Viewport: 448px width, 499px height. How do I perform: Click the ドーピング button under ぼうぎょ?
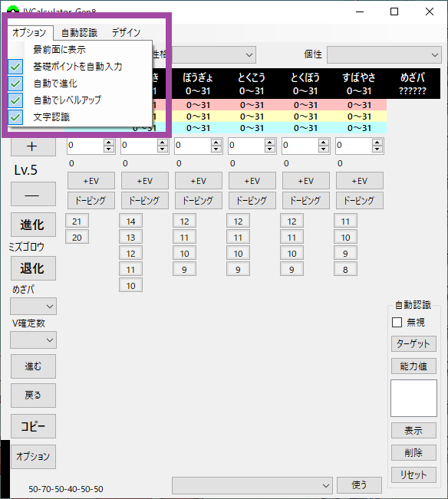coord(199,201)
